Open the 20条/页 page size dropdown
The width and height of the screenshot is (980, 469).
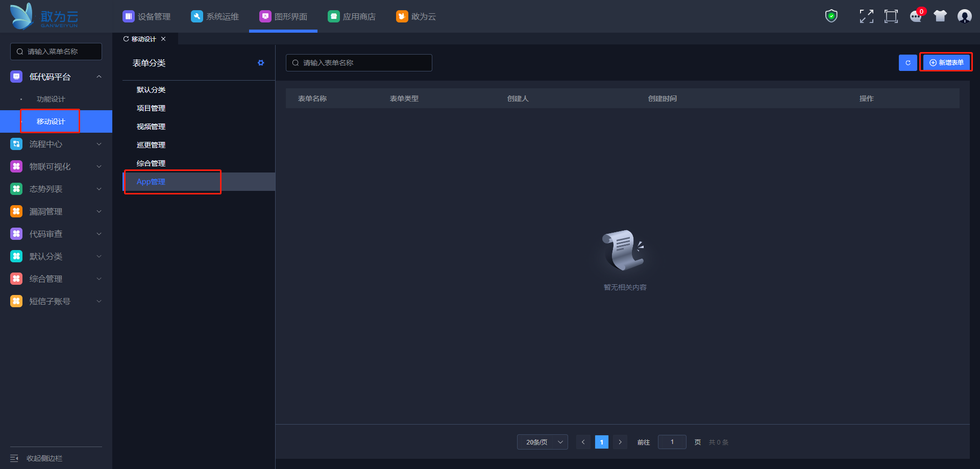coord(543,442)
